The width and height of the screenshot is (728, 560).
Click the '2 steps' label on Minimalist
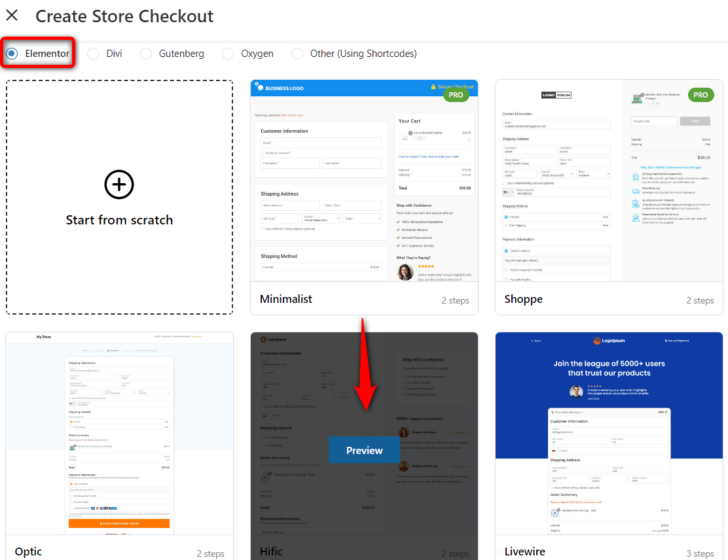[456, 301]
